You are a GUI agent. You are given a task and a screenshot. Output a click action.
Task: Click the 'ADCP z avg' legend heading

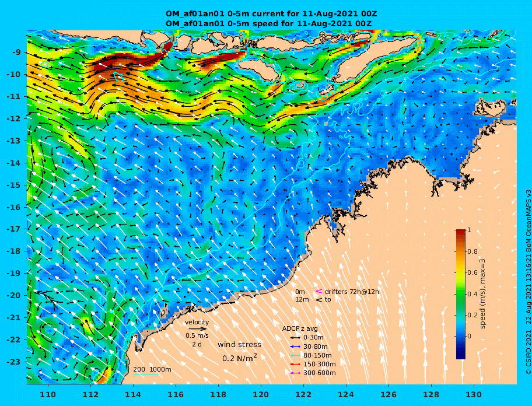point(300,328)
